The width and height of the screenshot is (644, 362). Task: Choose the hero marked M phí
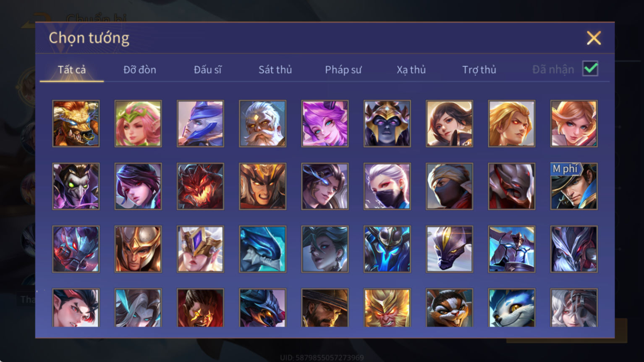click(x=574, y=186)
